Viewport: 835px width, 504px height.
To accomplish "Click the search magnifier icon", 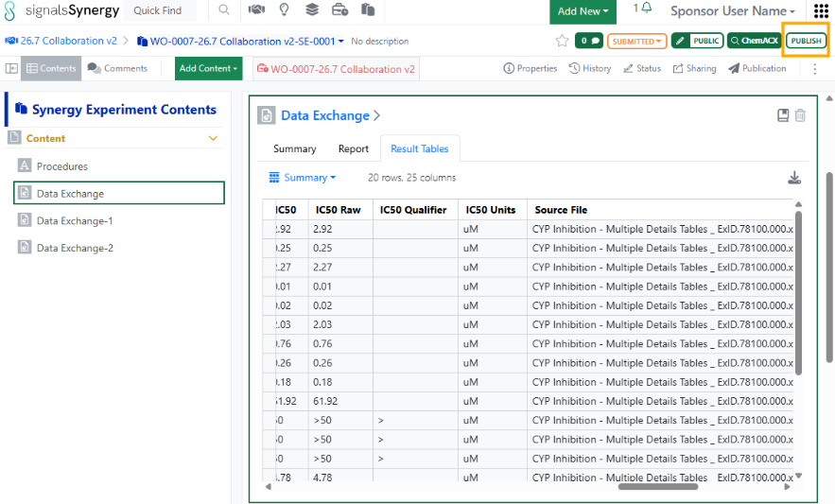I will tap(224, 10).
